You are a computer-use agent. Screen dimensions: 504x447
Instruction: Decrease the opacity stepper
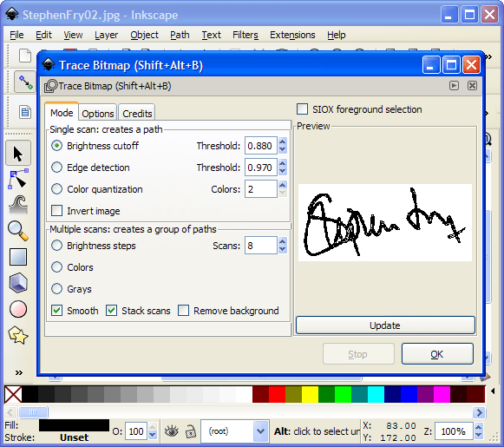click(x=153, y=435)
